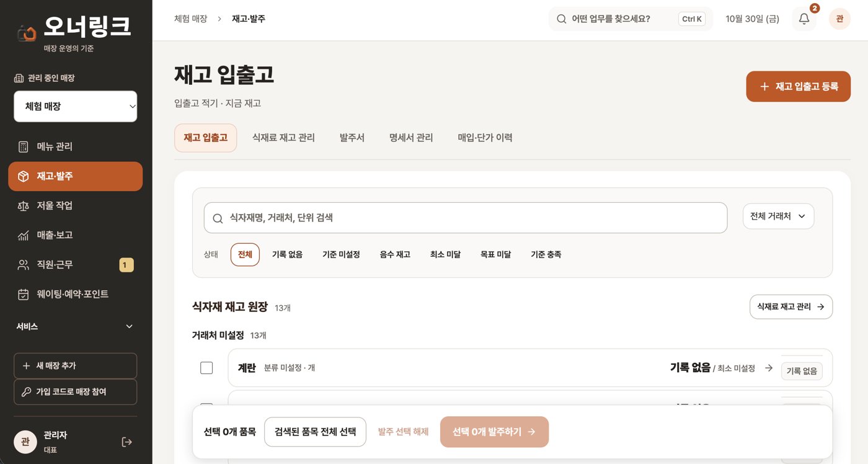The height and width of the screenshot is (464, 868).
Task: Click 기록 없음 badge in 계란 row
Action: 802,371
